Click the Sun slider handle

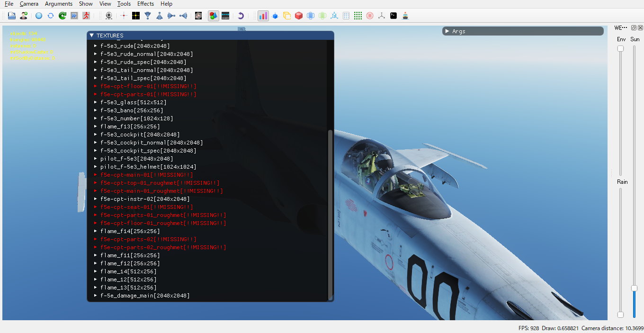coord(634,288)
